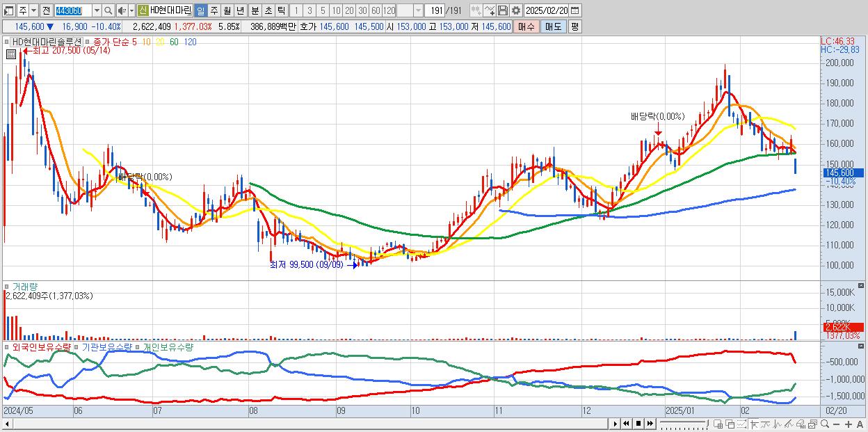Viewport: 868px width, 432px height.
Task: Click the grid icon at chart corner
Action: coord(11,54)
